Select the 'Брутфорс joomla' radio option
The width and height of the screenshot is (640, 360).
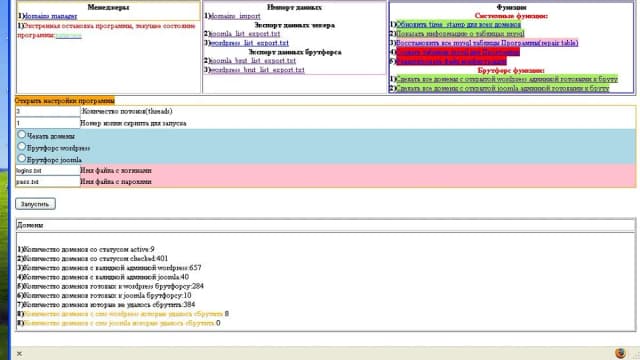(x=22, y=158)
